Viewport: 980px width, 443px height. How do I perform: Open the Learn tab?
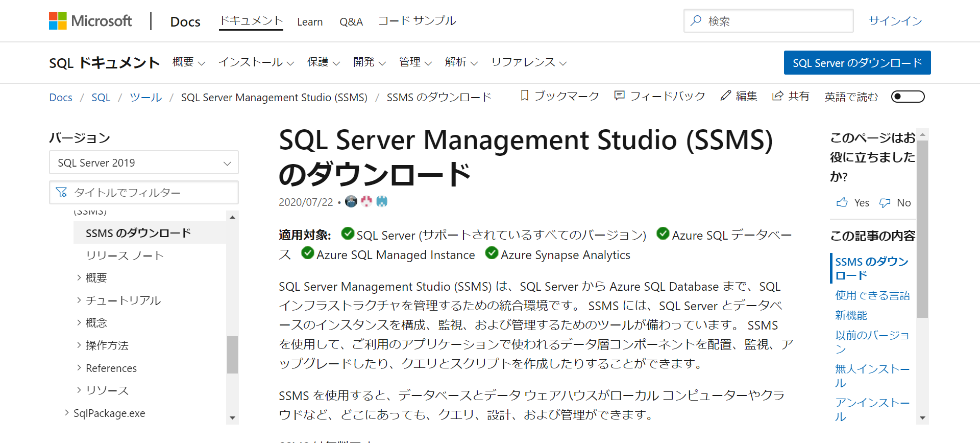[x=310, y=22]
